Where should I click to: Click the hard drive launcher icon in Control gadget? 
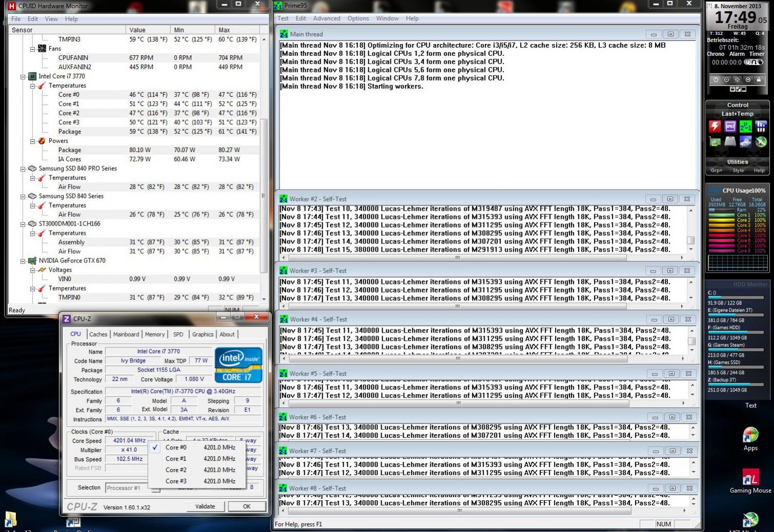click(x=730, y=142)
